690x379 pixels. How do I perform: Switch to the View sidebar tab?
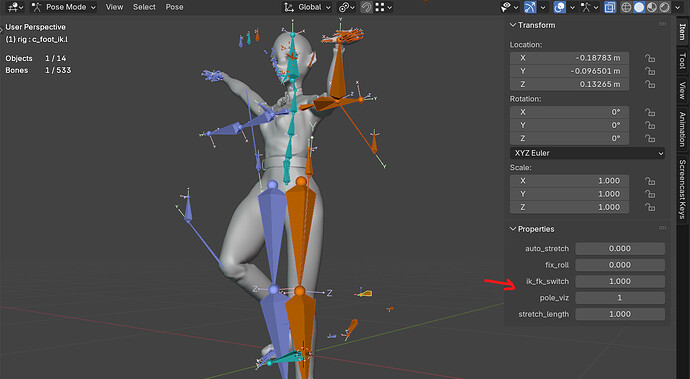tap(683, 90)
